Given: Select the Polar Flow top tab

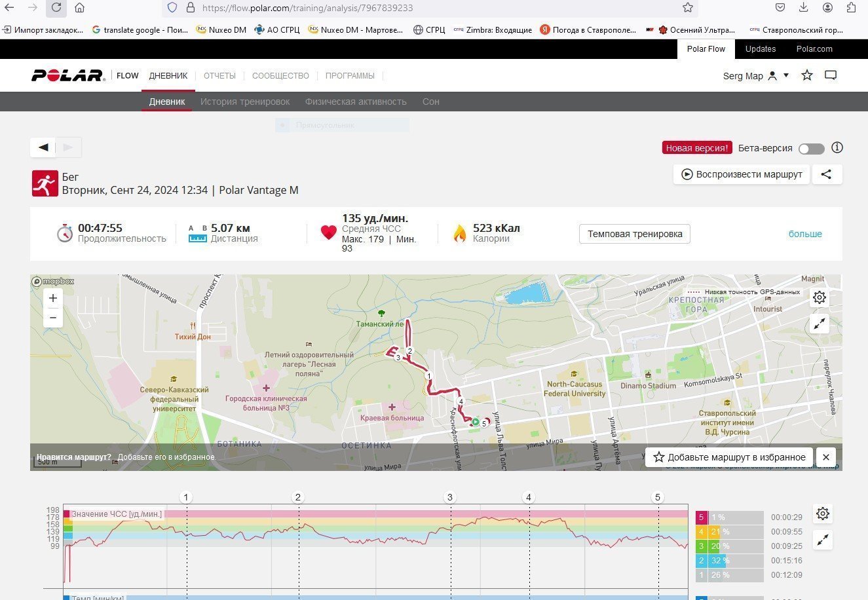Looking at the screenshot, I should [x=706, y=49].
